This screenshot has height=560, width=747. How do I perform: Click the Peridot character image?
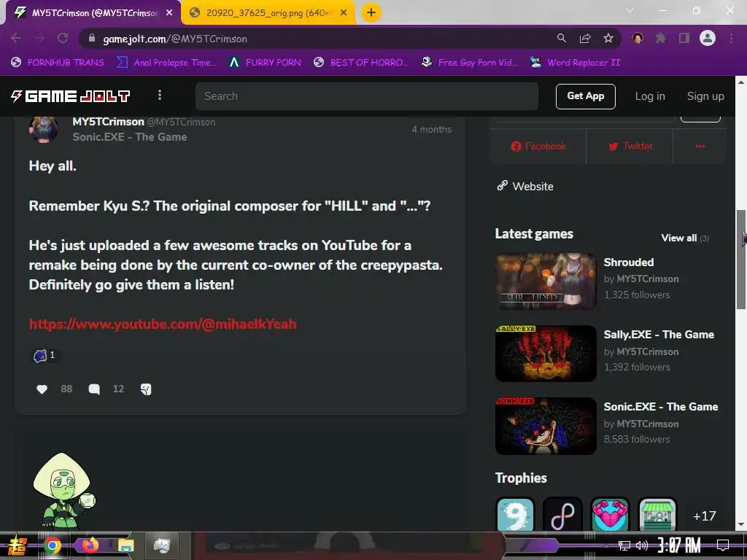pyautogui.click(x=64, y=492)
